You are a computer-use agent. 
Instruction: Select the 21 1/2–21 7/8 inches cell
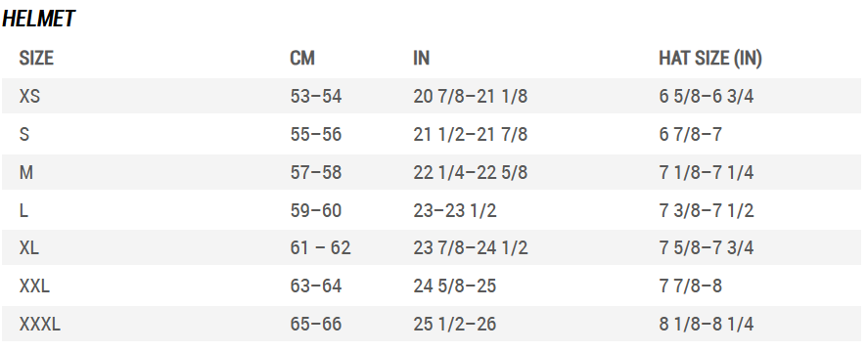click(471, 135)
